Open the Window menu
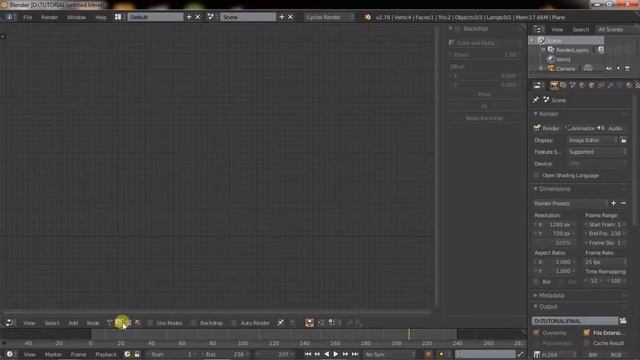Image resolution: width=640 pixels, height=360 pixels. [x=76, y=17]
